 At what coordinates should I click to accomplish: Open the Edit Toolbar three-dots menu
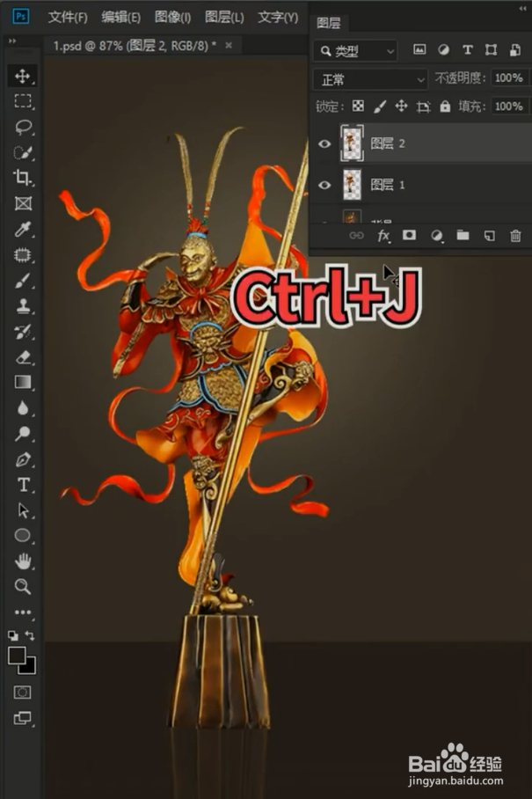click(22, 612)
